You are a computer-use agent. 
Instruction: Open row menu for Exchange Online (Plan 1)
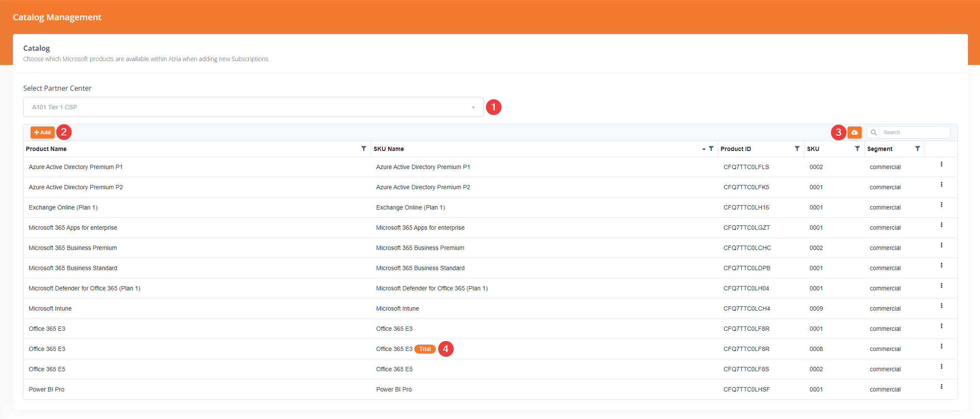941,205
